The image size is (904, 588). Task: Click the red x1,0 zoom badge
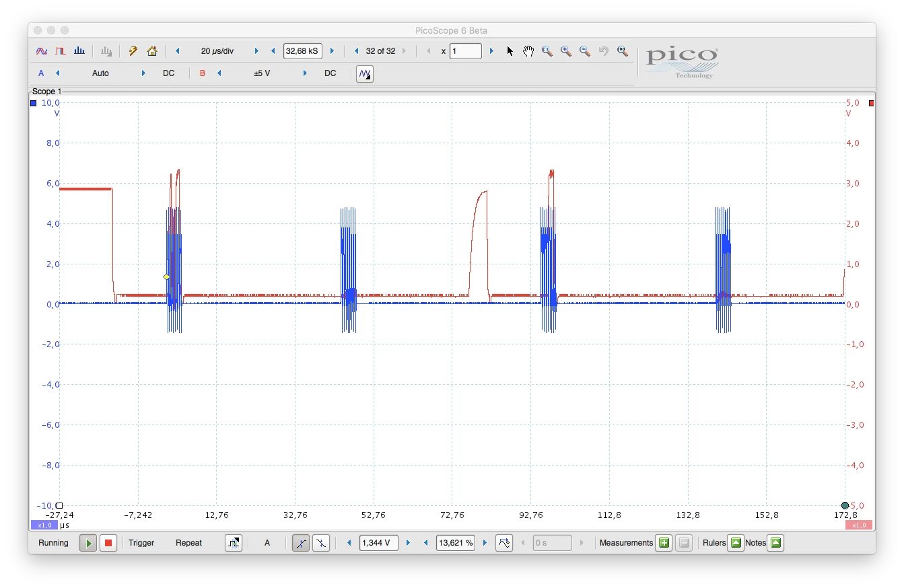point(859,525)
